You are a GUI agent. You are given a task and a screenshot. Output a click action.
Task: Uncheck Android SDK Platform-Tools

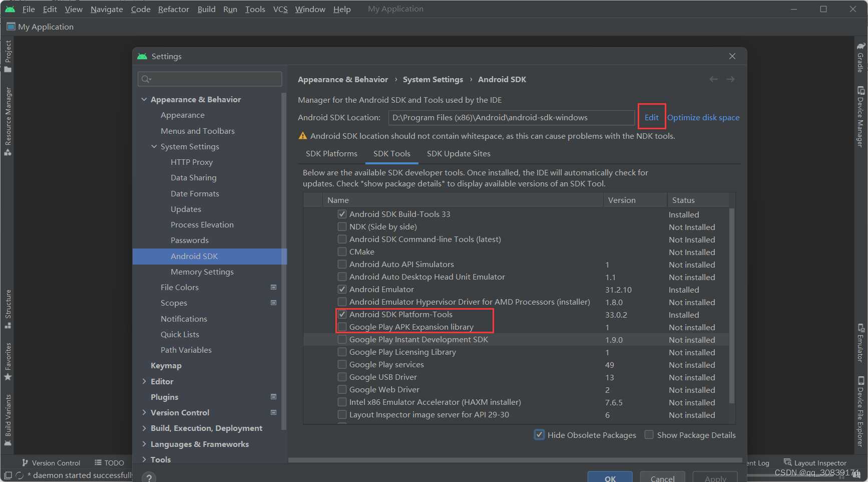point(342,314)
